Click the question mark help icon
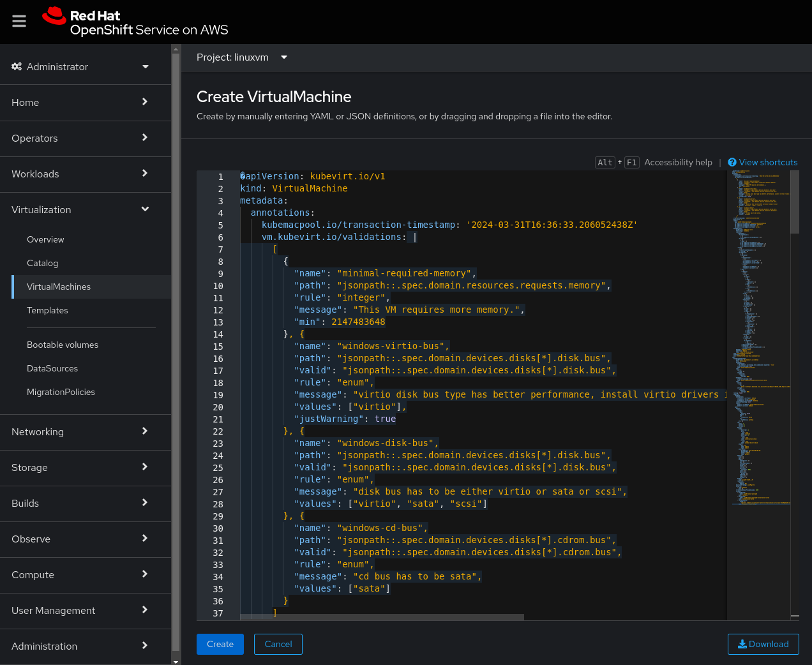 pyautogui.click(x=732, y=162)
